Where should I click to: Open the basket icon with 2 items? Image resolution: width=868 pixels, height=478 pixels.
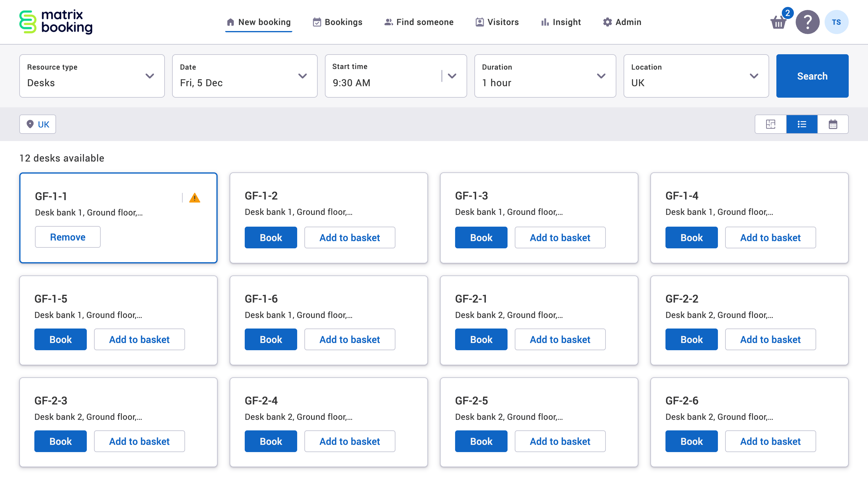coord(779,22)
